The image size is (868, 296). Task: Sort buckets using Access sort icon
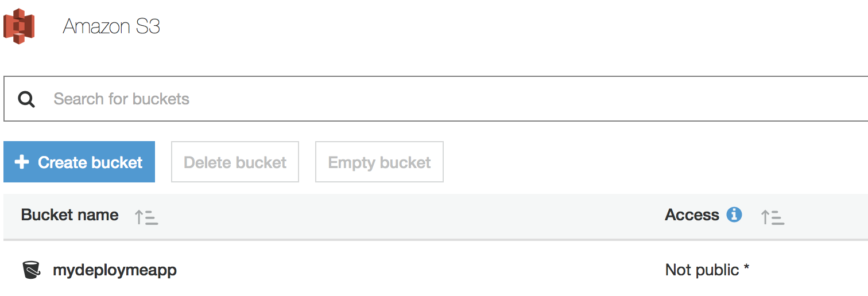click(772, 217)
